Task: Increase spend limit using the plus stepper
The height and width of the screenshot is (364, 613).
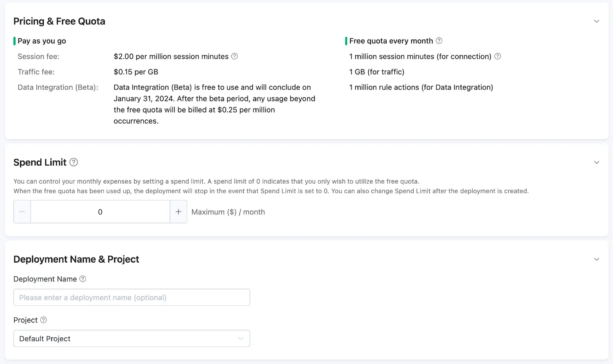Action: (178, 212)
